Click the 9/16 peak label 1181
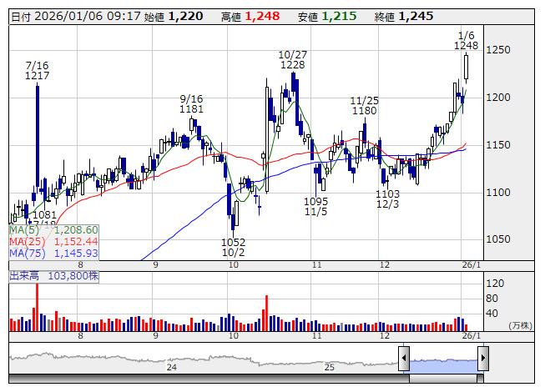The height and width of the screenshot is (392, 545). click(x=192, y=108)
